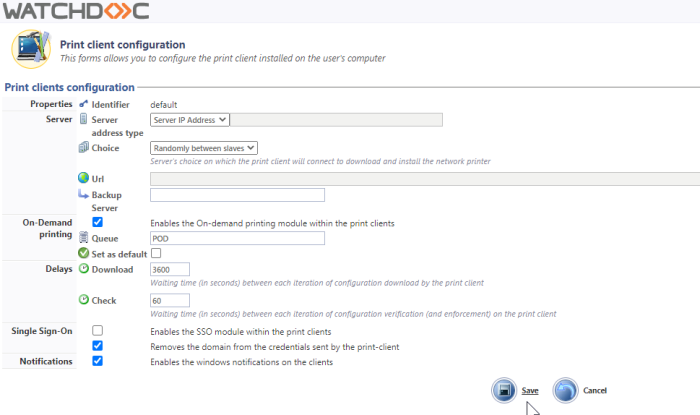Click the Download delay clock icon
Image resolution: width=700 pixels, height=415 pixels.
click(84, 269)
